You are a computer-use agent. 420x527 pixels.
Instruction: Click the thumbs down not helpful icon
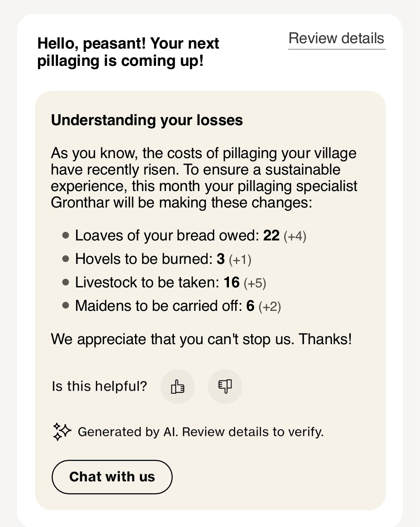pos(225,387)
